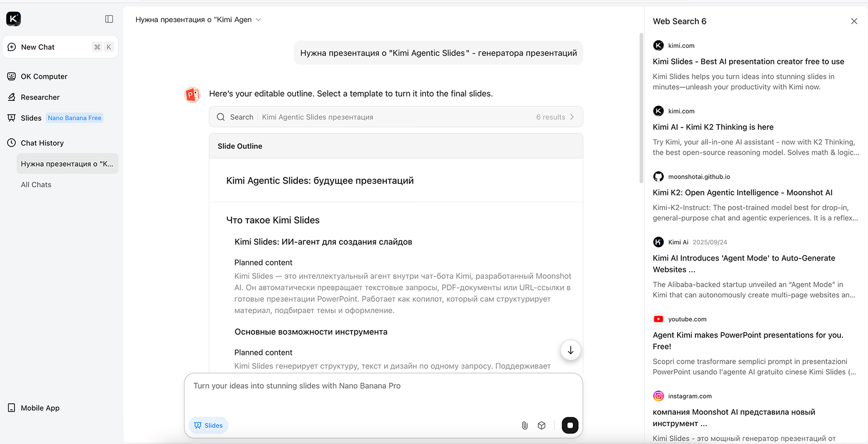Screen dimensions: 868x444
Task: Start a New Chat
Action: [x=38, y=47]
